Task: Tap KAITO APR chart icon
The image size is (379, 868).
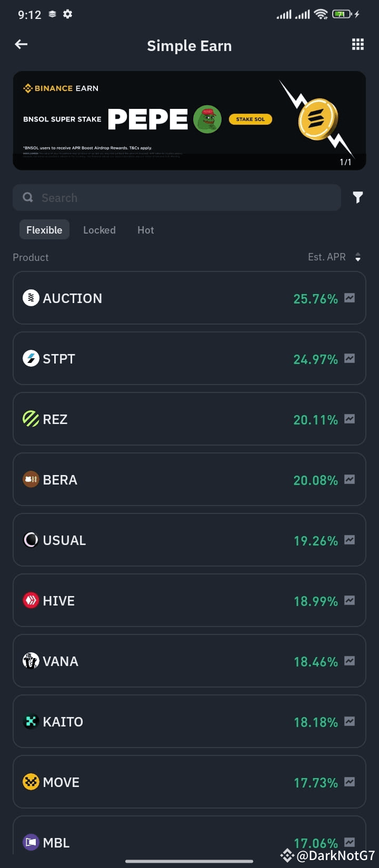Action: (x=350, y=722)
